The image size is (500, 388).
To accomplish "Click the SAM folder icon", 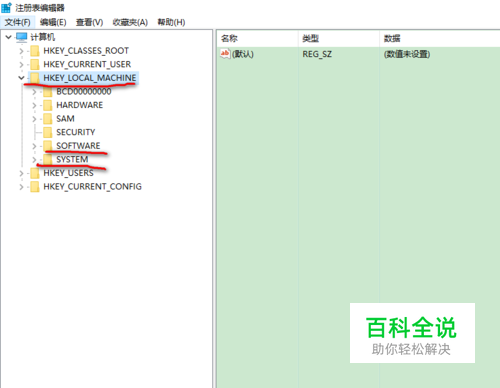I will coord(48,119).
